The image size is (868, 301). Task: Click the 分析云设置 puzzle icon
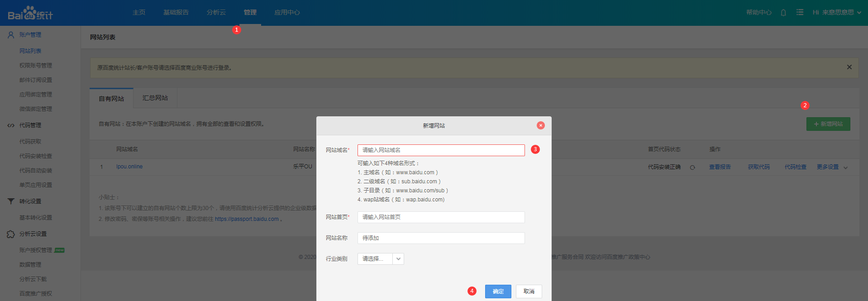(x=11, y=234)
